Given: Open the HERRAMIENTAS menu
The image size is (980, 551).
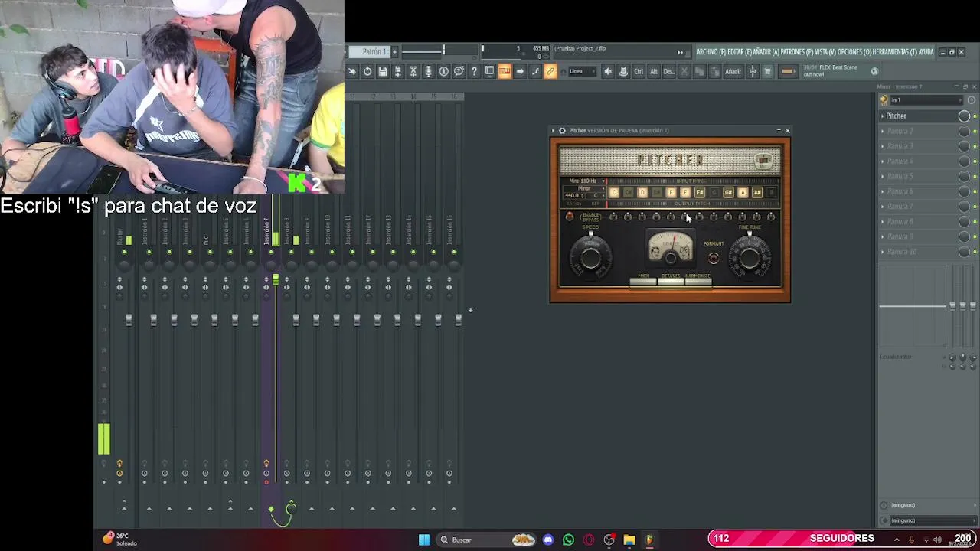Looking at the screenshot, I should [895, 52].
